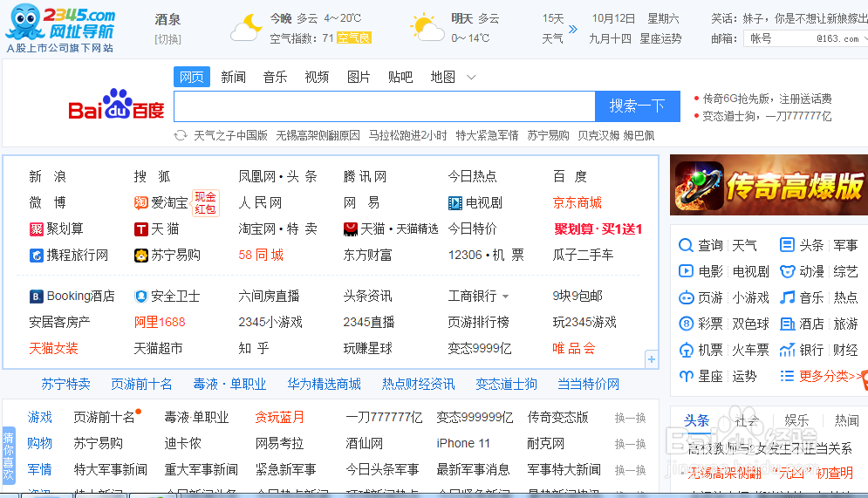The height and width of the screenshot is (498, 868).
Task: Select the 新闻 search tab
Action: click(x=233, y=77)
